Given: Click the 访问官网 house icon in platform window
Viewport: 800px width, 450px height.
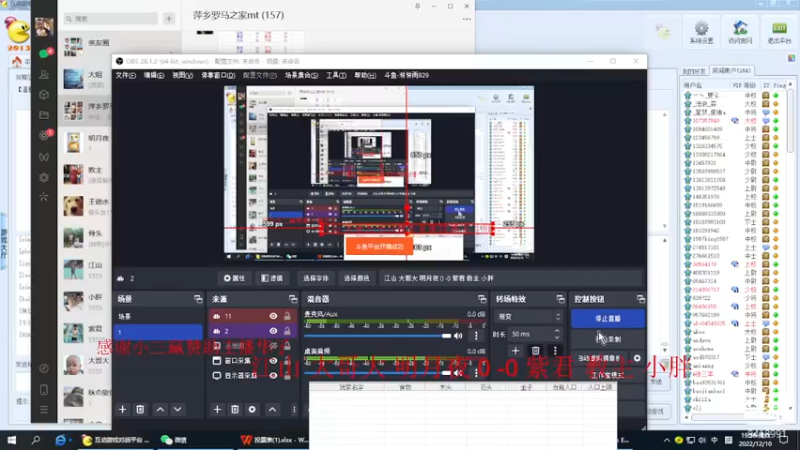Looking at the screenshot, I should pos(740,32).
